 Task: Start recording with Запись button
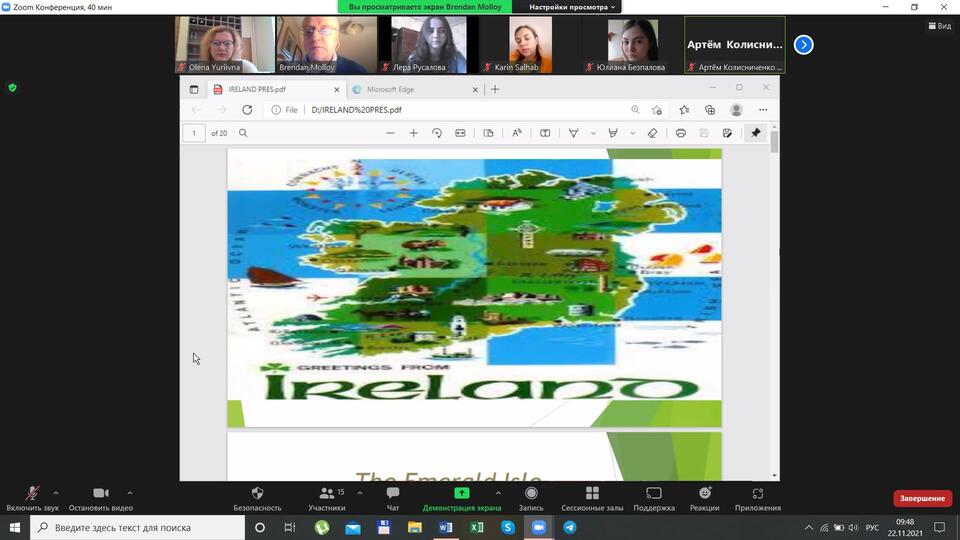click(531, 498)
